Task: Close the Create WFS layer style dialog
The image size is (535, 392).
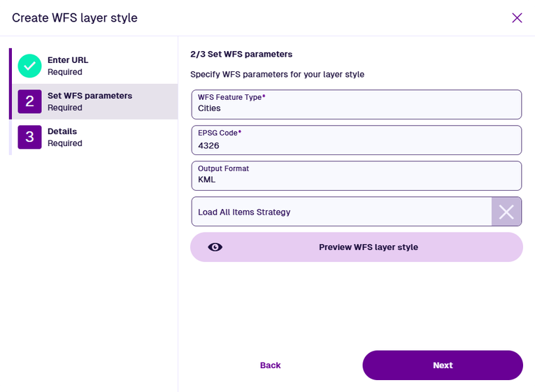Action: [517, 18]
